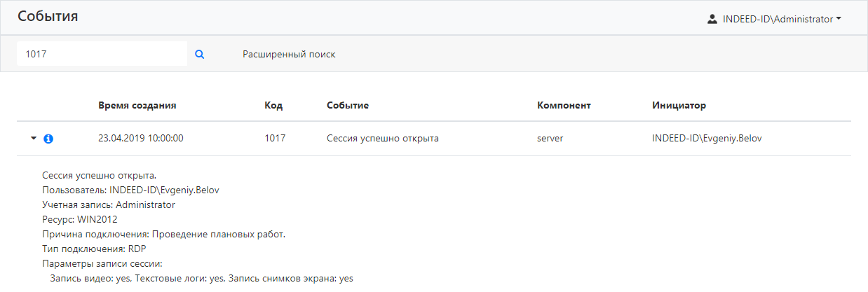This screenshot has width=868, height=292.
Task: Click the События page title
Action: 48,16
